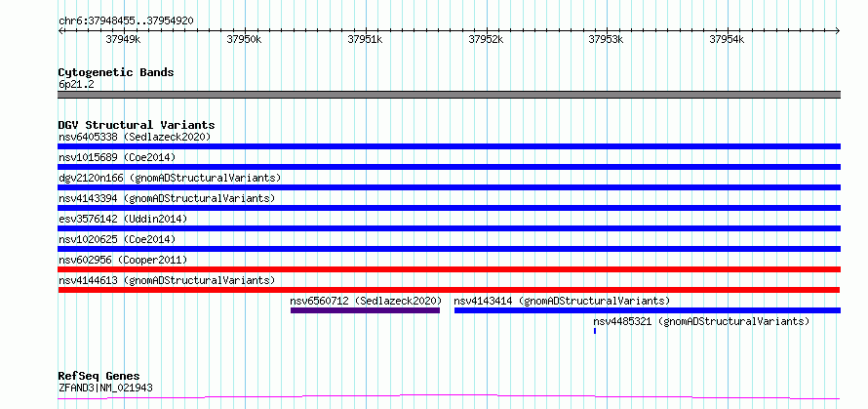Open the ZFAND3|NM_021943 gene label
The width and height of the screenshot is (868, 409).
[105, 388]
